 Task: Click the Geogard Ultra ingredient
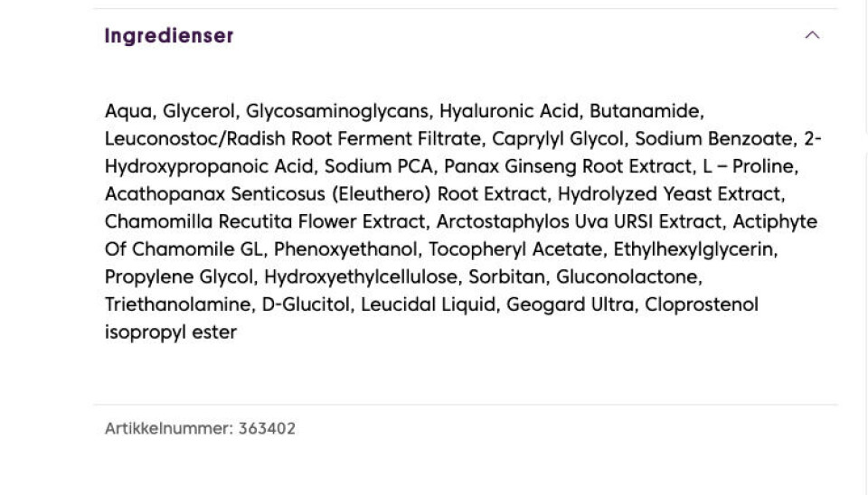click(x=570, y=304)
